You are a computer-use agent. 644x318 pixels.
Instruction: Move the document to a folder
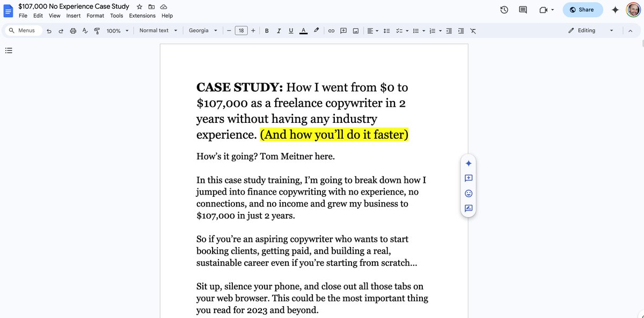tap(151, 6)
